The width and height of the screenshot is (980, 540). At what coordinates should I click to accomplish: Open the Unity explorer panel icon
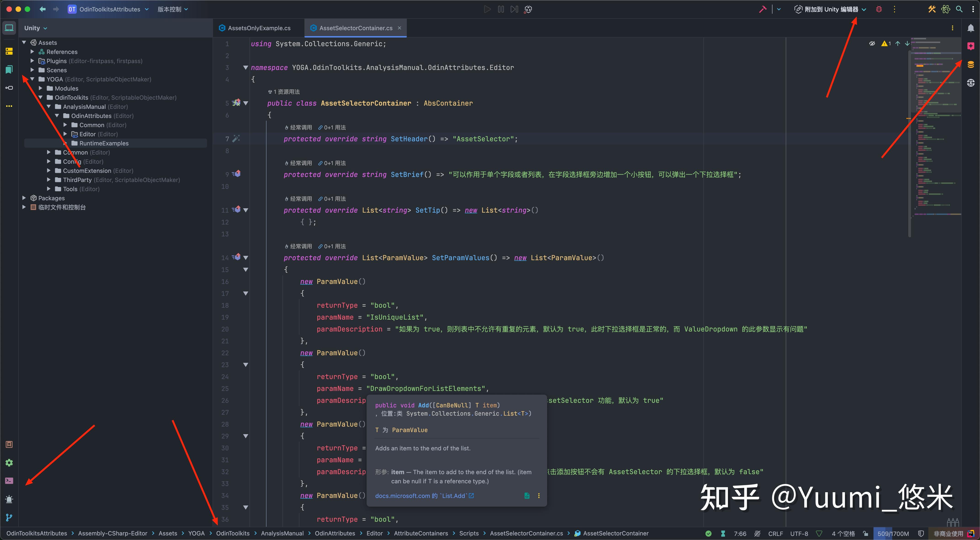pyautogui.click(x=9, y=27)
